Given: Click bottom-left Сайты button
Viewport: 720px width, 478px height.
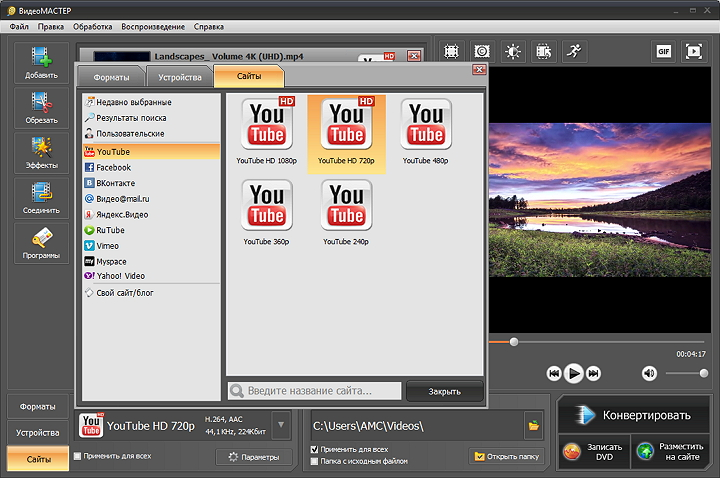Looking at the screenshot, I should (38, 459).
